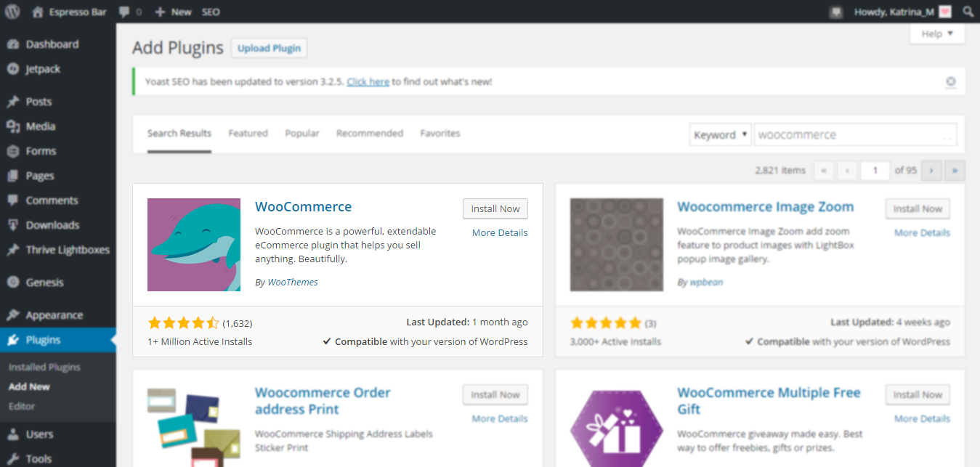
Task: Open comments bubble in admin bar
Action: 130,12
